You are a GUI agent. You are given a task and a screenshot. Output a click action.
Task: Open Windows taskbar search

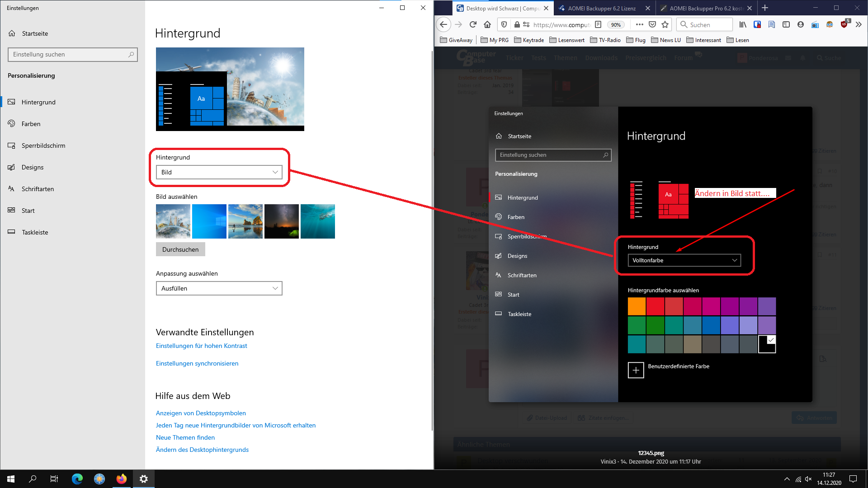pos(33,479)
